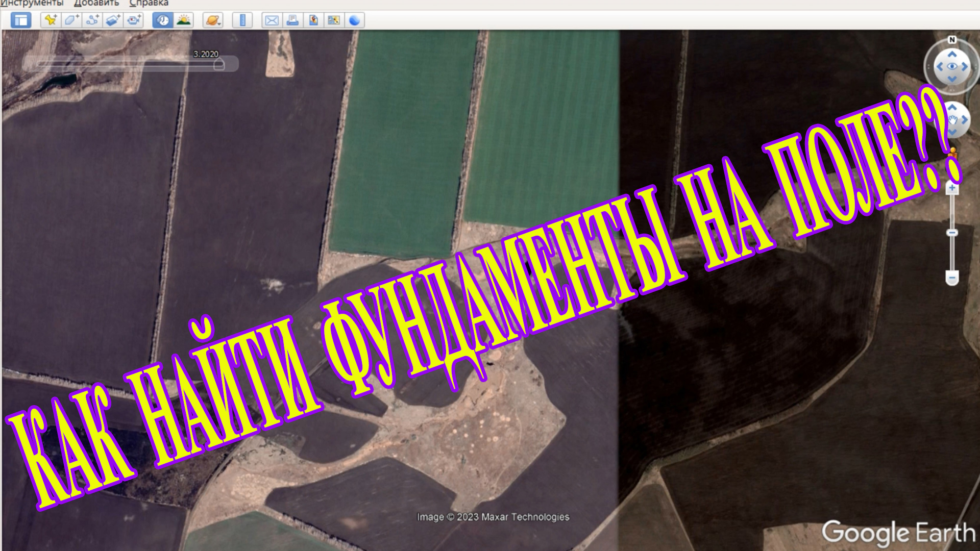Show the ruler measurement tool
Screen dimensions: 980x551
click(242, 20)
